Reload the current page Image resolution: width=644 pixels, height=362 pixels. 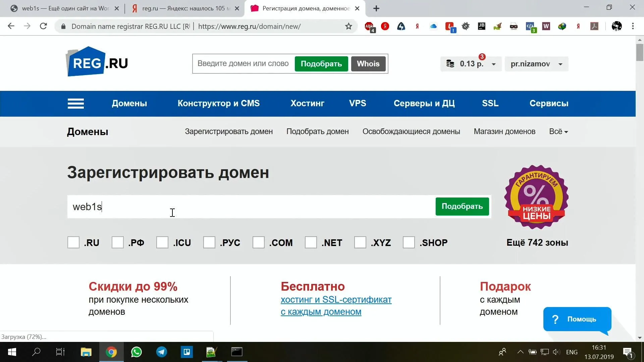[x=43, y=26]
